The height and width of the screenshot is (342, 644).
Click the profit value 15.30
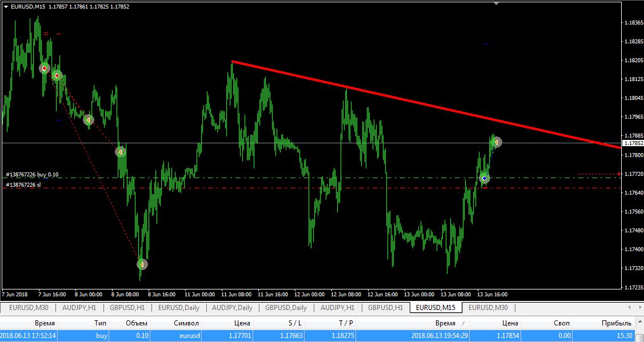pyautogui.click(x=623, y=335)
